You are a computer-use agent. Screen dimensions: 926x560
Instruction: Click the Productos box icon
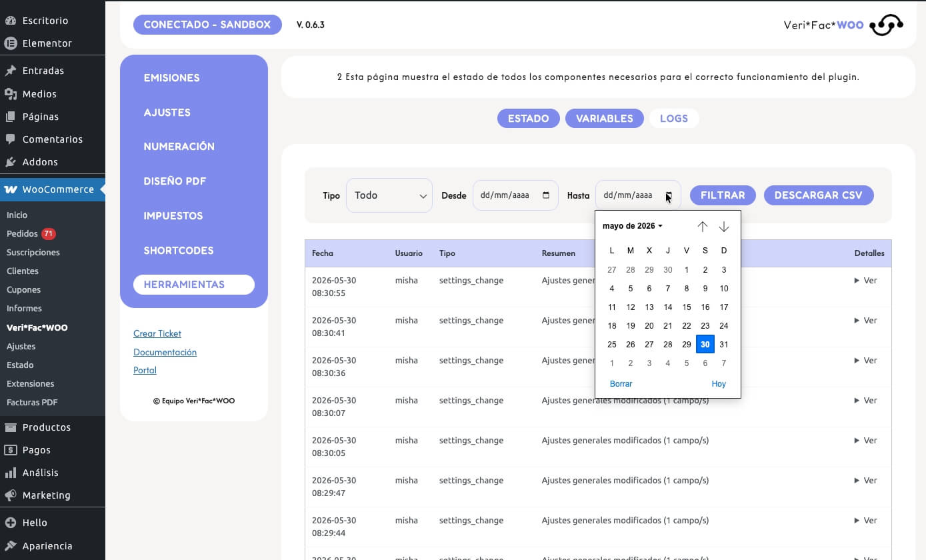point(11,427)
